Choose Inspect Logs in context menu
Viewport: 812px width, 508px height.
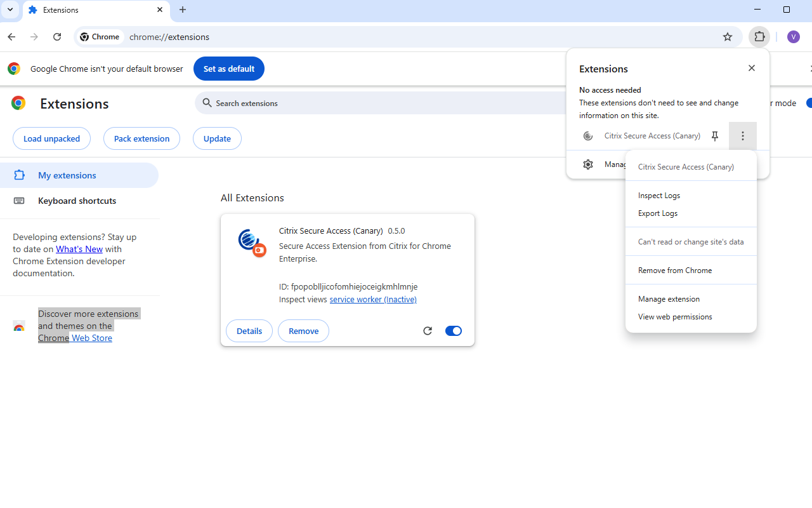691,196
